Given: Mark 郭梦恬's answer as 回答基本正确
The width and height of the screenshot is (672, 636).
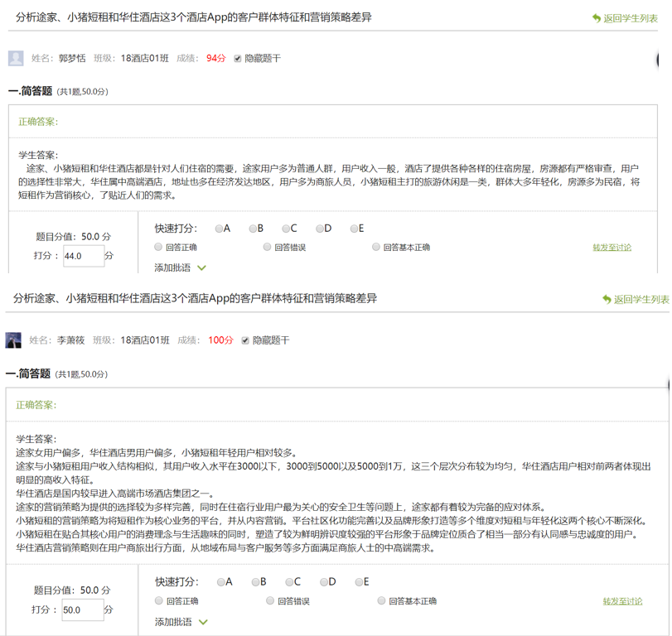Looking at the screenshot, I should [x=376, y=247].
